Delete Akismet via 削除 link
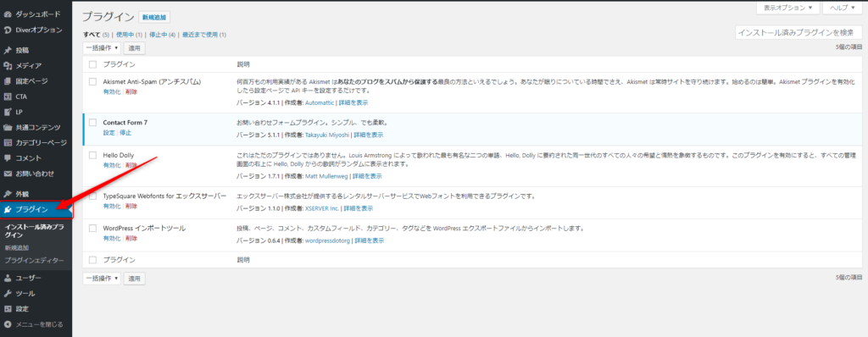 click(131, 91)
